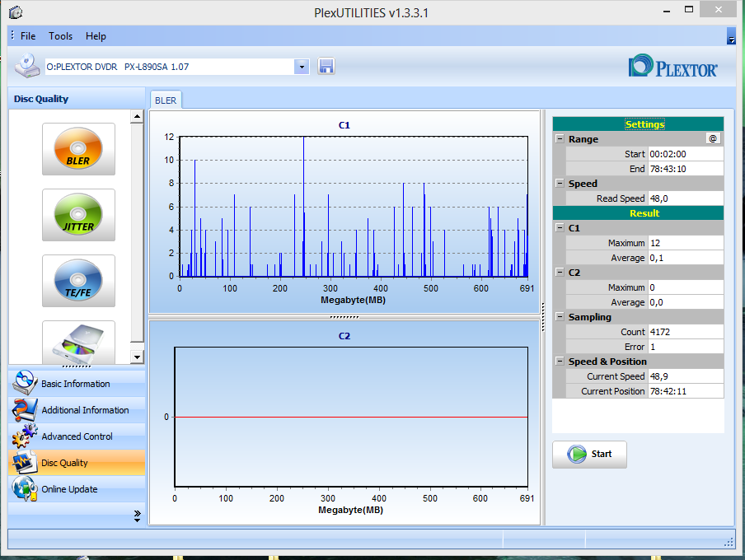745x560 pixels.
Task: Click the Read Speed value field
Action: (686, 198)
